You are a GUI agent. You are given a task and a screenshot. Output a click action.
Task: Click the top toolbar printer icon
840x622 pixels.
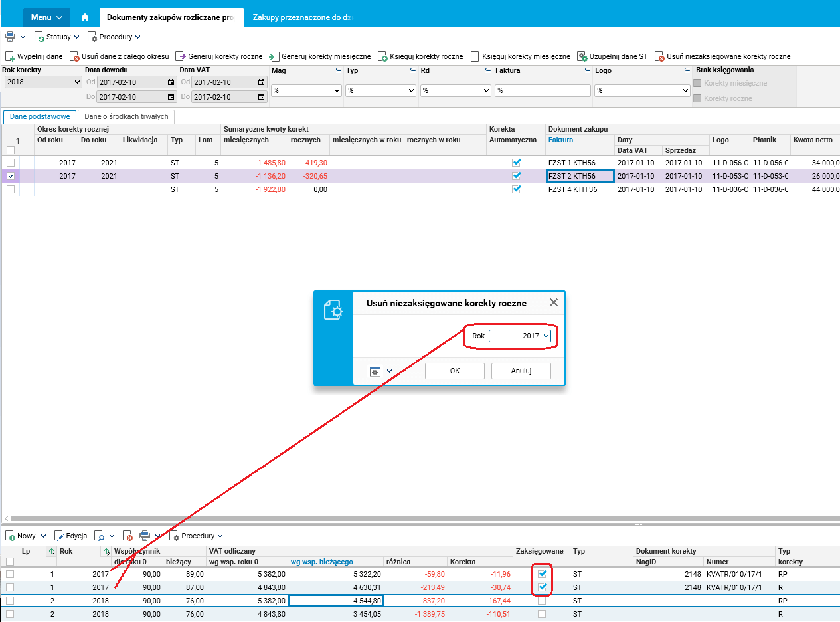pos(9,37)
